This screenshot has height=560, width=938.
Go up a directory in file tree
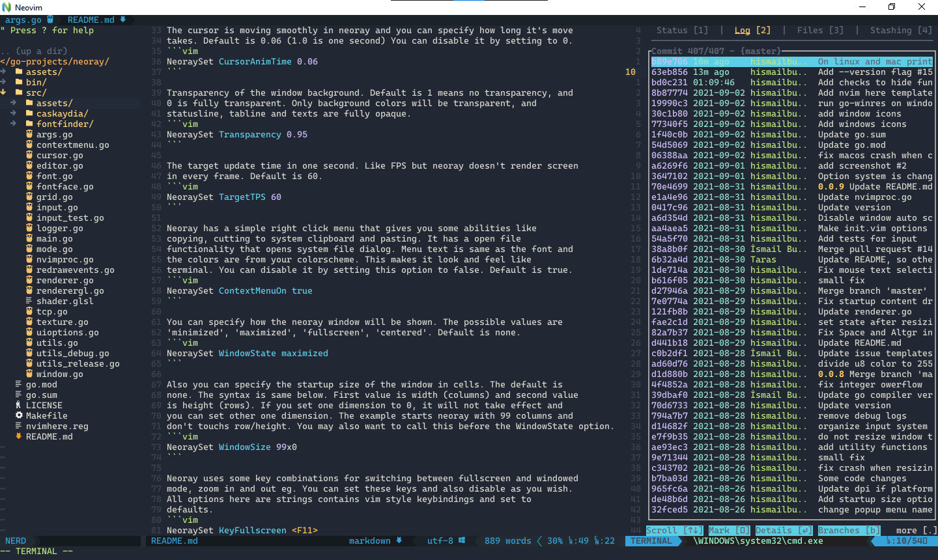[34, 51]
